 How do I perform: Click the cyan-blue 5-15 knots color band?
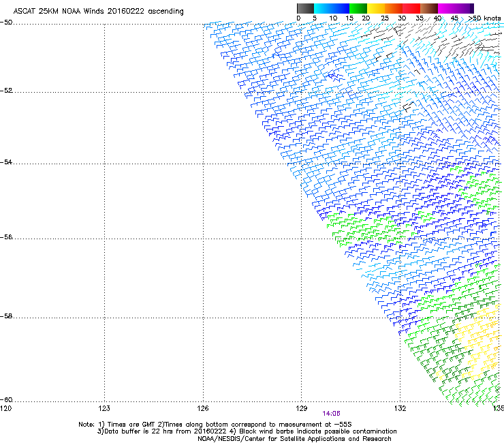click(332, 8)
